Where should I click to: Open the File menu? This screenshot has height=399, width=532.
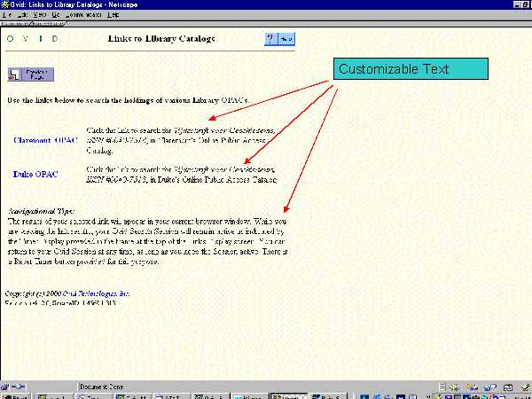pos(7,15)
